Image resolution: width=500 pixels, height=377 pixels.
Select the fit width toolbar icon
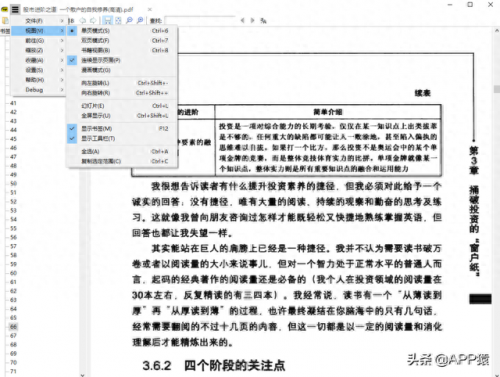click(107, 21)
